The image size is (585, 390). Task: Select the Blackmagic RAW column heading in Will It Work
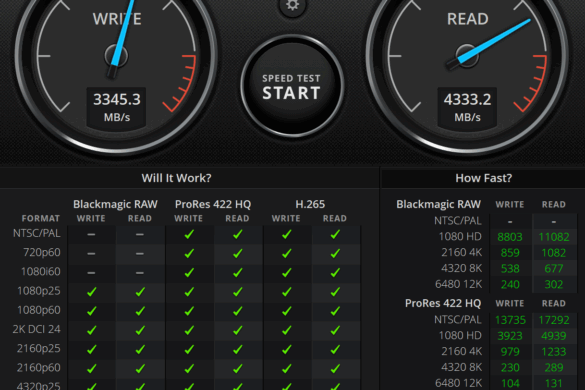(x=115, y=204)
